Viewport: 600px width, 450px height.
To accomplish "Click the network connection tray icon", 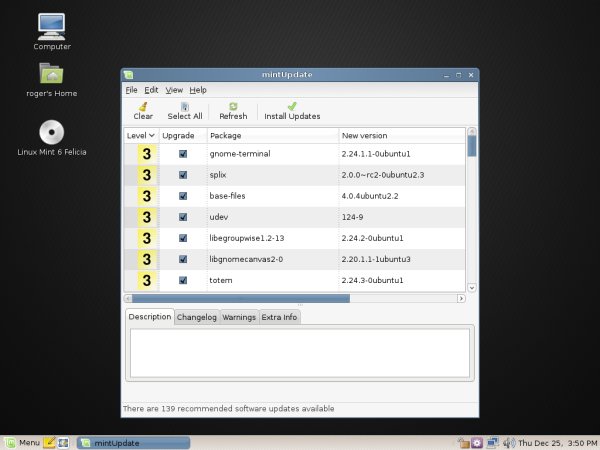I will pyautogui.click(x=492, y=443).
